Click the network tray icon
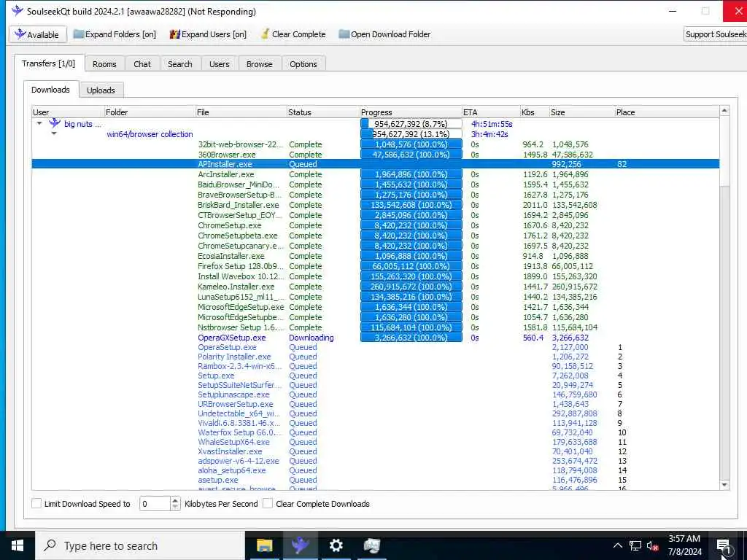The height and width of the screenshot is (560, 747). click(x=635, y=545)
